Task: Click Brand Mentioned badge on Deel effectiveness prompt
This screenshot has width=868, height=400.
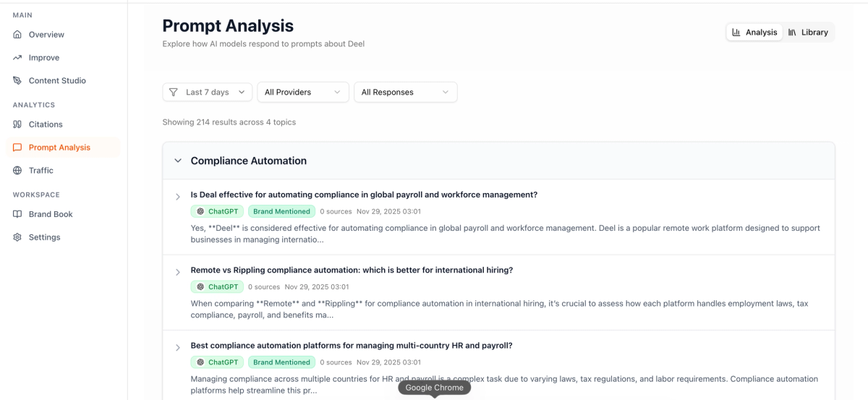Action: click(x=282, y=212)
